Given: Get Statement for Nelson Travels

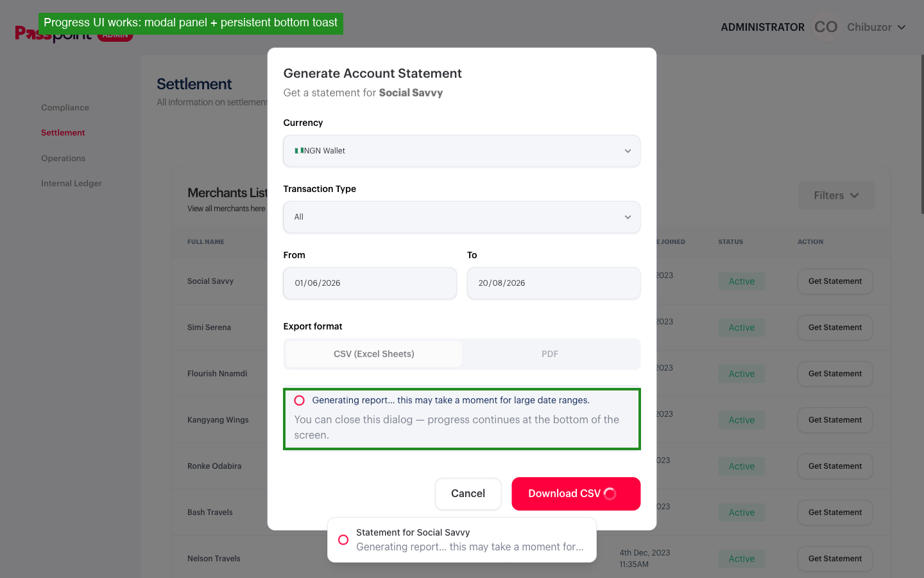Looking at the screenshot, I should click(x=835, y=559).
